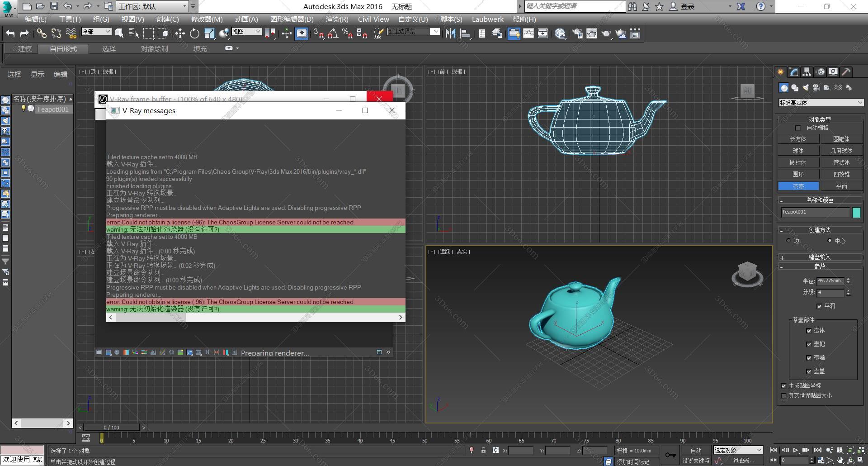The height and width of the screenshot is (466, 868).
Task: Choose the Select and Rotate tool
Action: coord(194,33)
